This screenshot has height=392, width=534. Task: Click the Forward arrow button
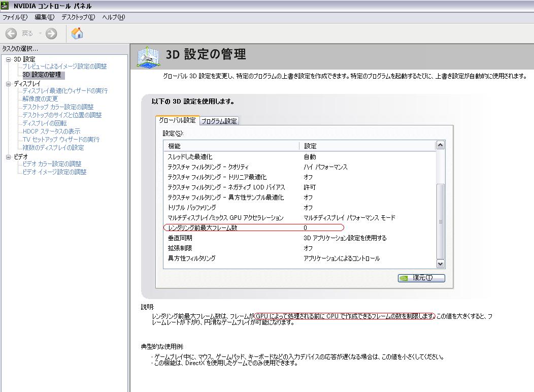coord(51,34)
